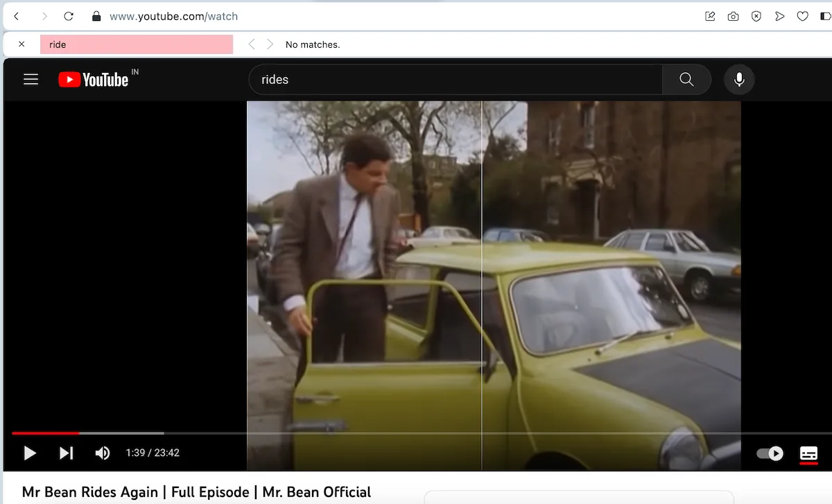Play the Mr Bean video
Viewport: 832px width, 504px height.
pos(30,453)
